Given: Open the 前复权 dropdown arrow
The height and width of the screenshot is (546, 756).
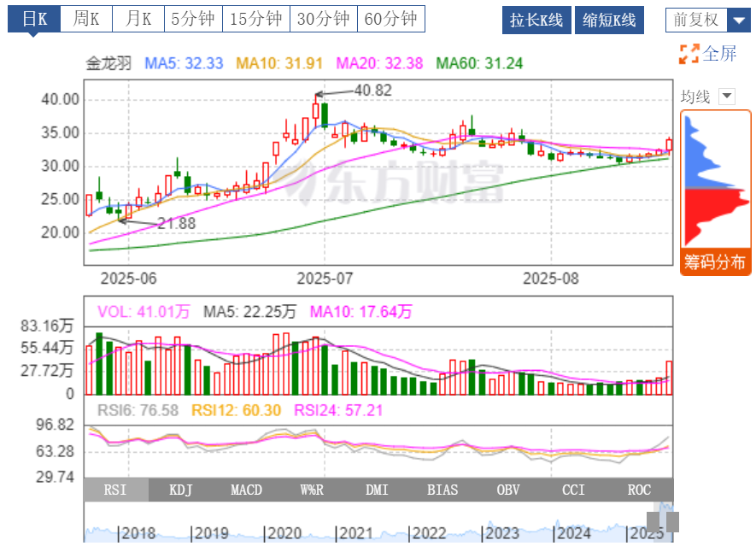Looking at the screenshot, I should [739, 21].
